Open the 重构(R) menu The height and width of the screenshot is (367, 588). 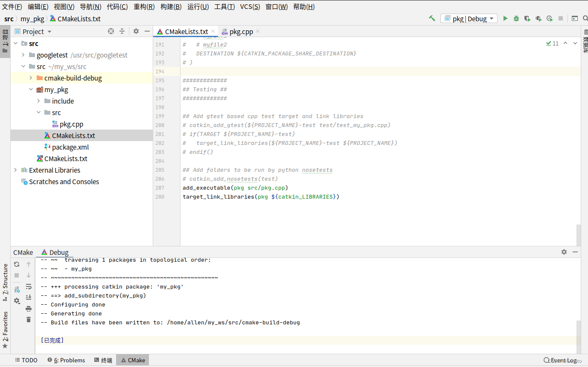tap(144, 6)
